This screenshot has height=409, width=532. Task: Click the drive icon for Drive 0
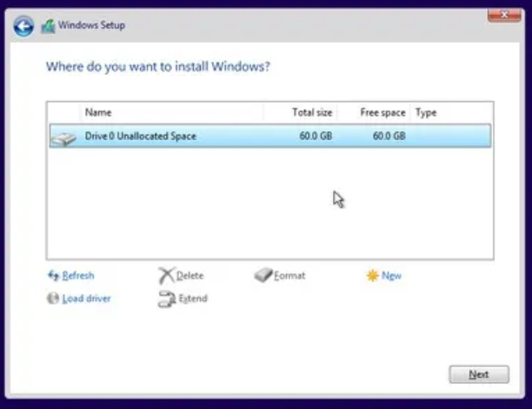tap(63, 139)
